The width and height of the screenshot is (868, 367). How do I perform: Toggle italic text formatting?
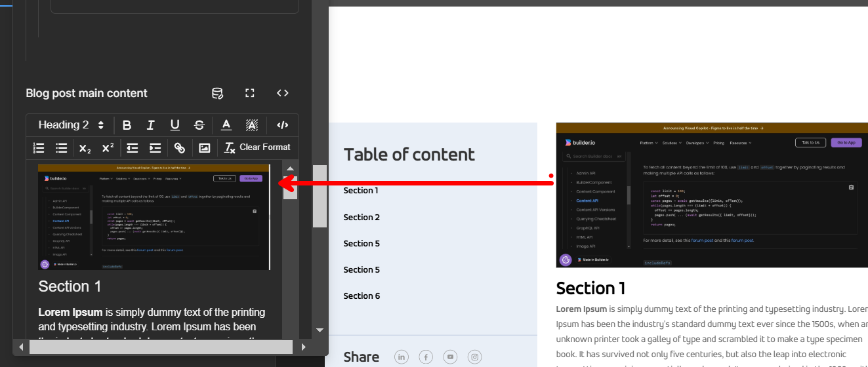coord(151,125)
